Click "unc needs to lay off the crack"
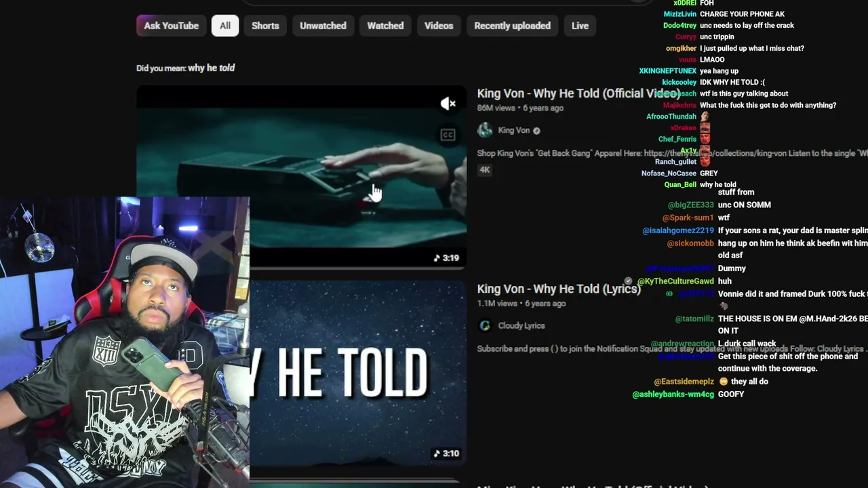The image size is (868, 488). 747,26
